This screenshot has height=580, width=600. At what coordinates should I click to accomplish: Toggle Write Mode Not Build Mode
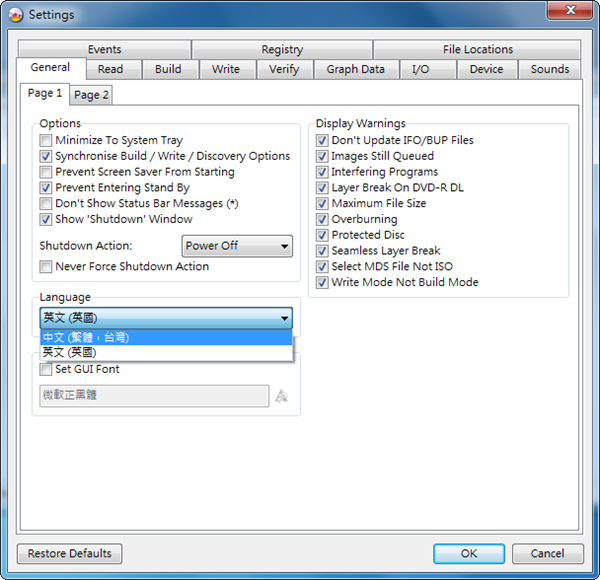[322, 282]
